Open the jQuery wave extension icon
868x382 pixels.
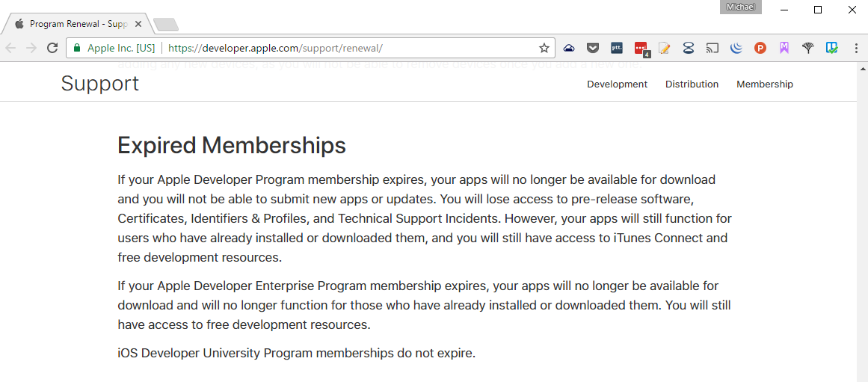(x=736, y=48)
